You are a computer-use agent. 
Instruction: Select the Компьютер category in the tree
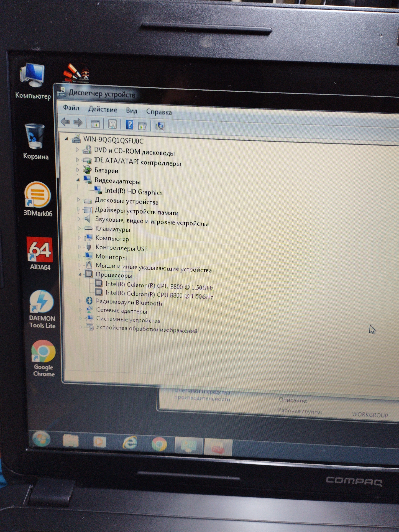(x=112, y=238)
